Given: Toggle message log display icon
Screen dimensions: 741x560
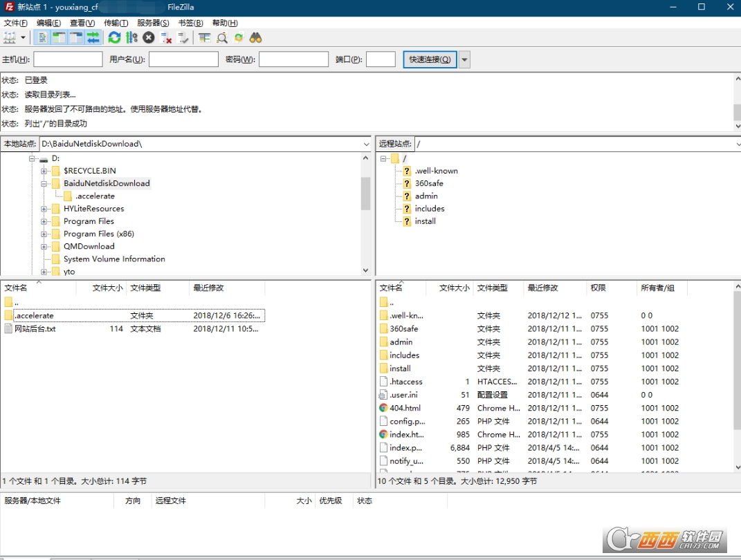Looking at the screenshot, I should pos(42,38).
